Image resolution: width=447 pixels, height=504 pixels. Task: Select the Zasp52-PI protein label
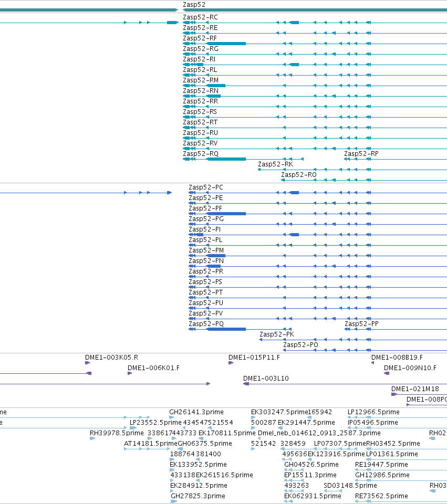pyautogui.click(x=204, y=229)
